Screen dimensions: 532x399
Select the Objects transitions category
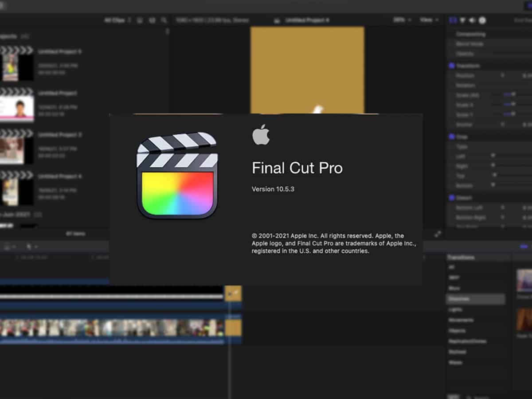(457, 331)
